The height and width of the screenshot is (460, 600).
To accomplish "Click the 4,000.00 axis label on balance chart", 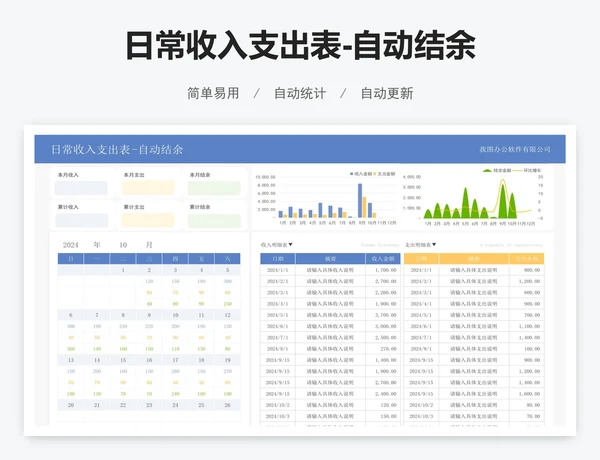I will tap(412, 177).
